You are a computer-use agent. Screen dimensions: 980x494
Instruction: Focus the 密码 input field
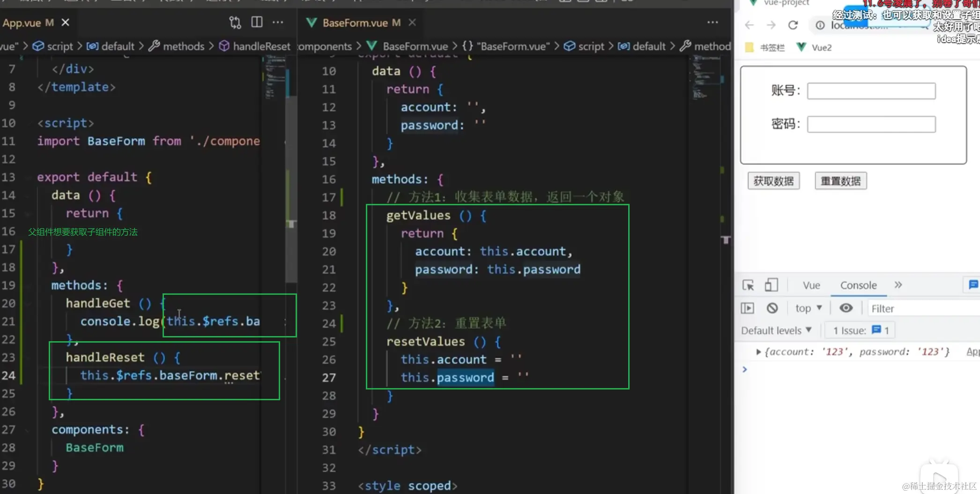pyautogui.click(x=871, y=124)
